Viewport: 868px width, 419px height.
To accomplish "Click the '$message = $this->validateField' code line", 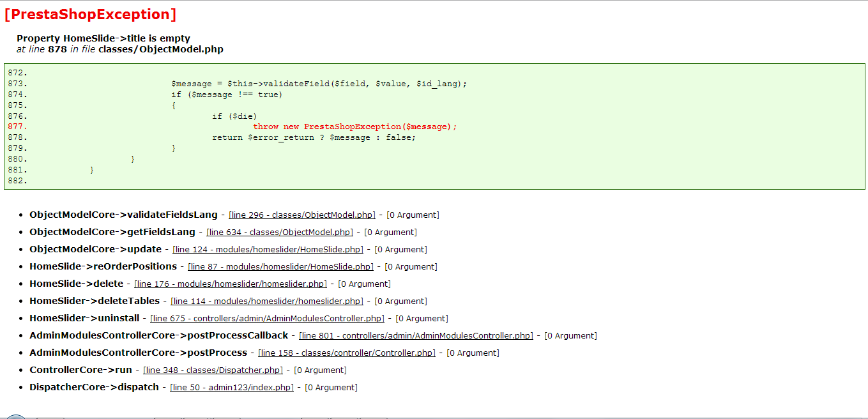I will click(319, 84).
